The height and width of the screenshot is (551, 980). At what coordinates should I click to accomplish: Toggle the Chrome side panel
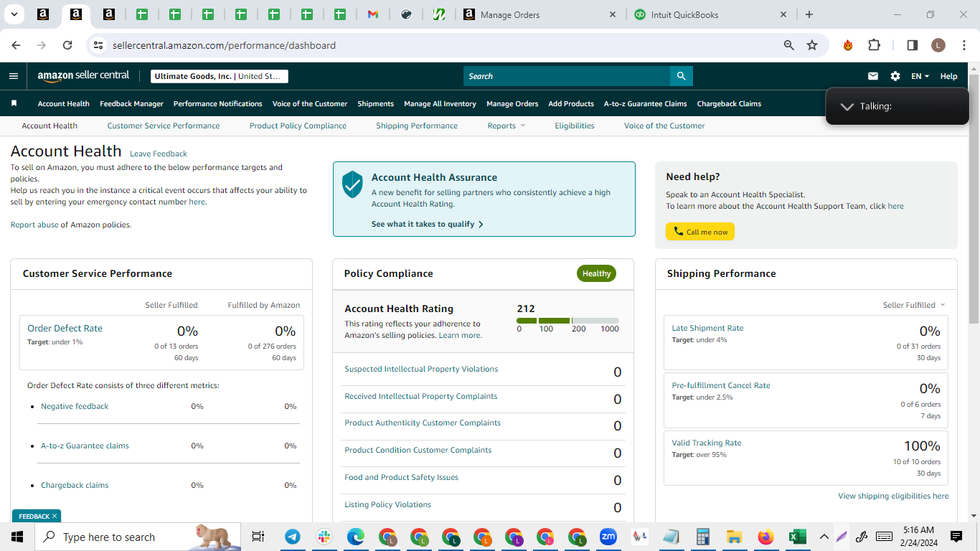(x=913, y=45)
